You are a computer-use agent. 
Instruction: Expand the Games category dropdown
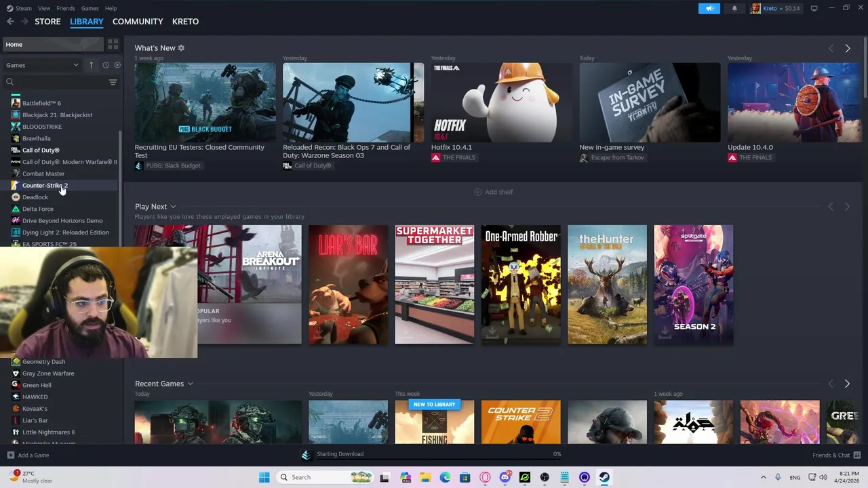coord(42,65)
